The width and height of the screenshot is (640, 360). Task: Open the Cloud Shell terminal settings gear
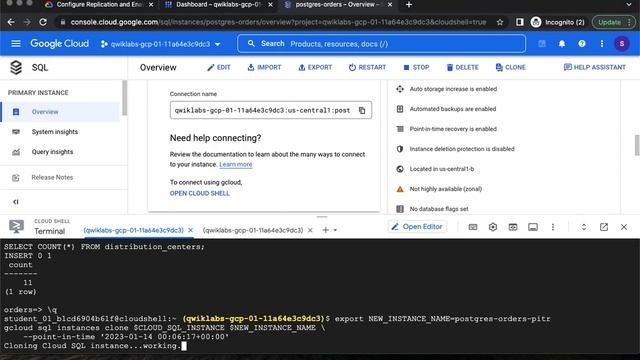coord(493,227)
